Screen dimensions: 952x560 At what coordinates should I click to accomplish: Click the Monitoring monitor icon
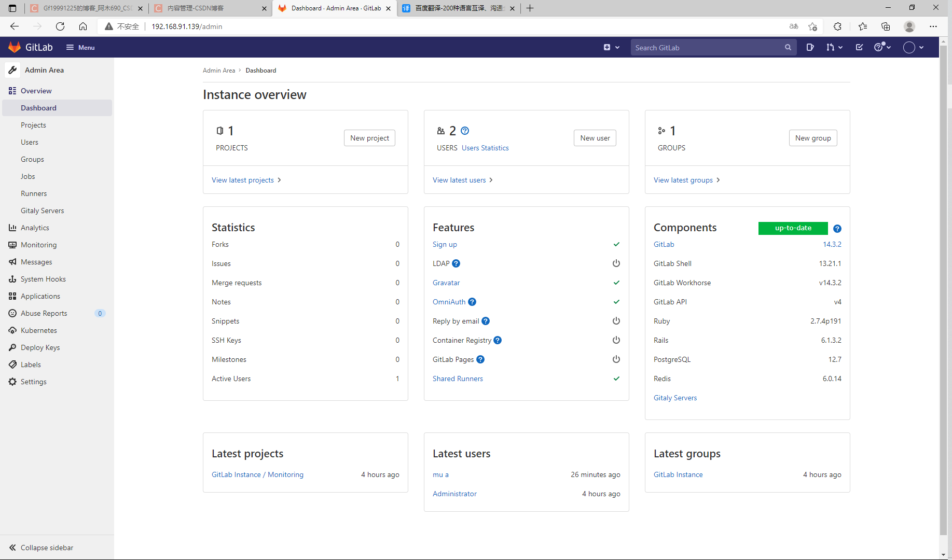12,245
